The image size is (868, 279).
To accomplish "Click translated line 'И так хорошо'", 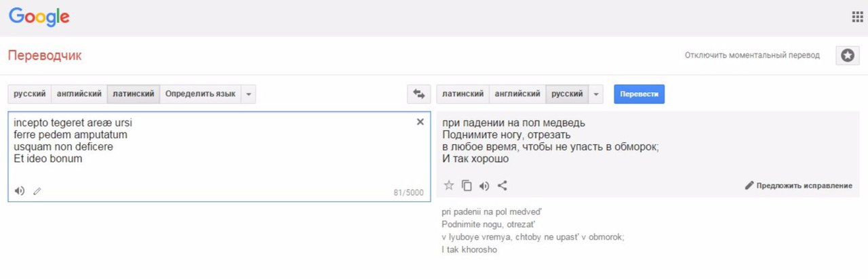I will [475, 160].
